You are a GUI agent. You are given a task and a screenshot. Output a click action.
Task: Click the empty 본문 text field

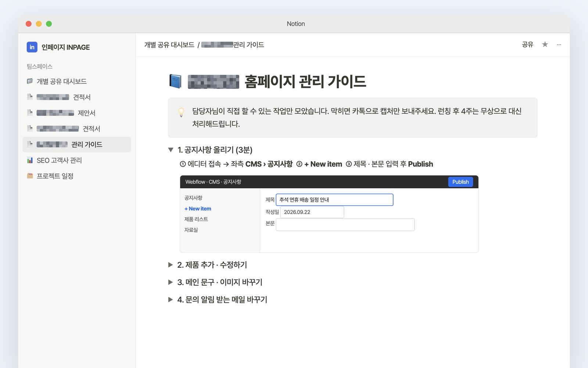345,225
